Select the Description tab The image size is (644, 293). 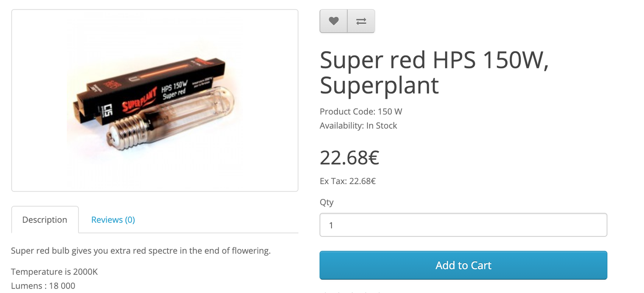pos(45,220)
